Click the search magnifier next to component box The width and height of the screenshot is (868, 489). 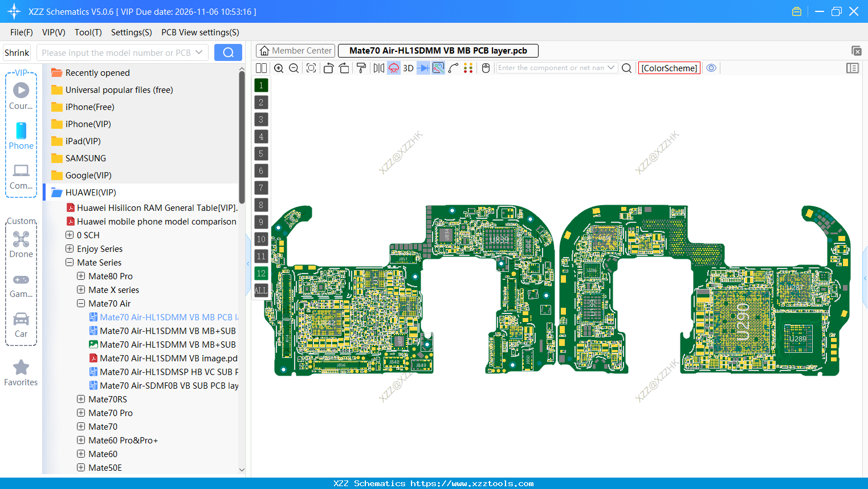[626, 68]
